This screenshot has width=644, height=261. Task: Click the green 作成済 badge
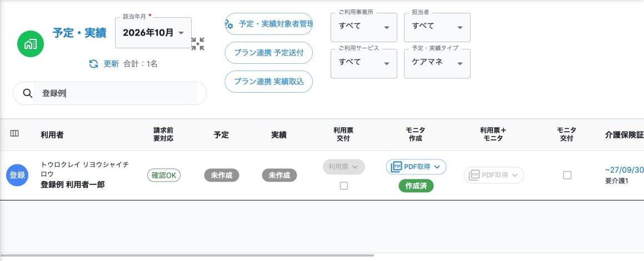pos(416,185)
